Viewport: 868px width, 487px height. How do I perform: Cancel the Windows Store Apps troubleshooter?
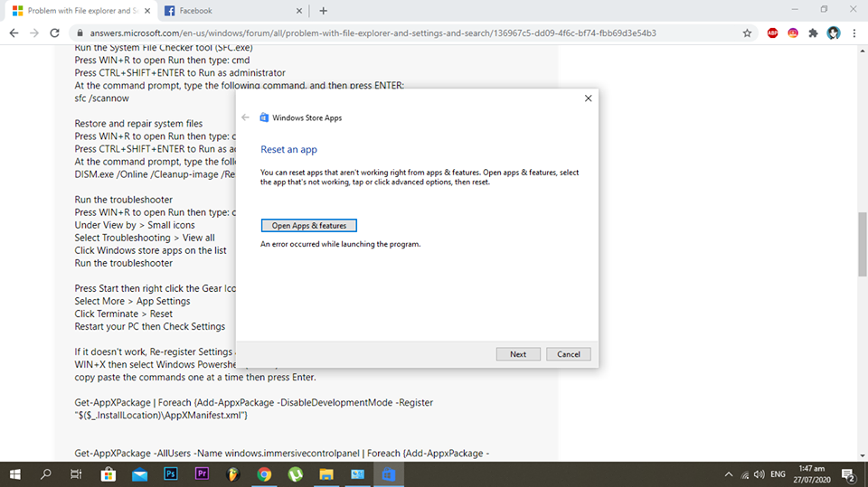click(569, 354)
